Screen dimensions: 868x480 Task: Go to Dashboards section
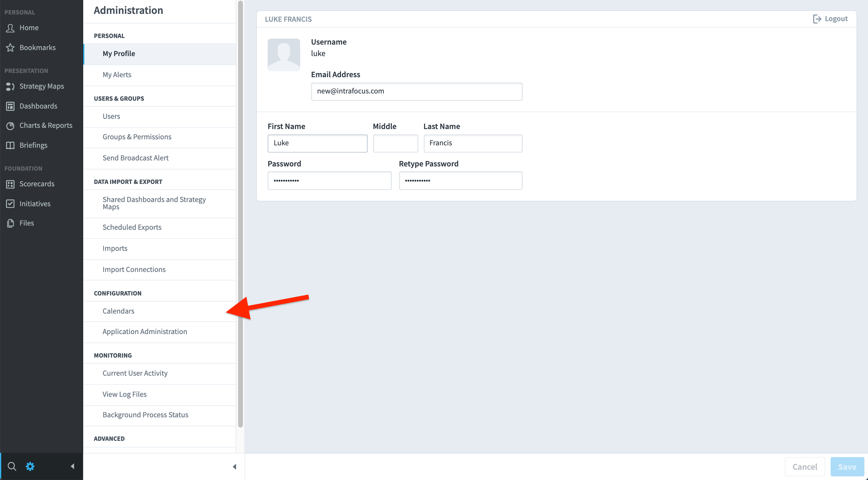click(38, 106)
